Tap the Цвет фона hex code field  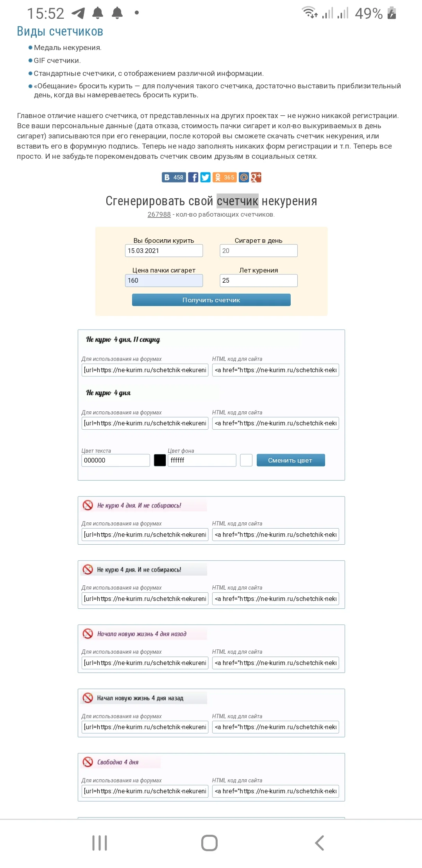(202, 460)
